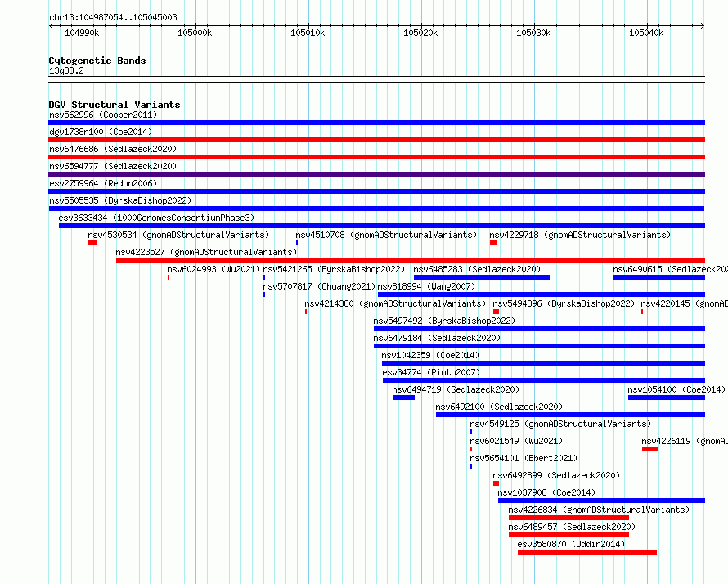Select the red bar under nsv4226119
728x584 pixels.
click(649, 449)
